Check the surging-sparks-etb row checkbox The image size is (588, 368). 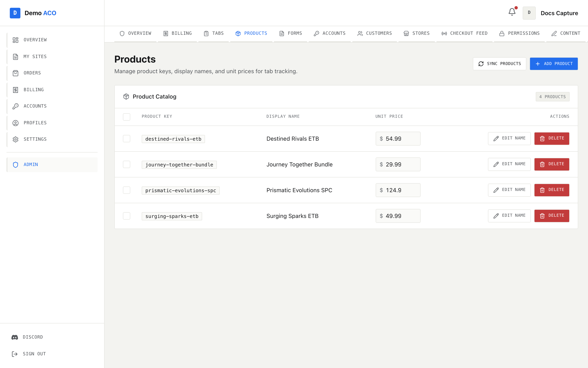127,216
